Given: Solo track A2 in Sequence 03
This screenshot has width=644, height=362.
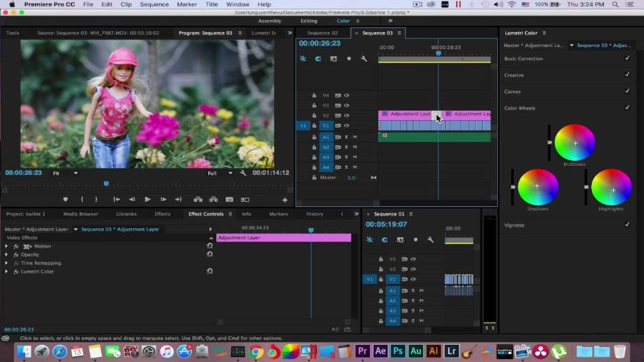Looking at the screenshot, I should [x=346, y=147].
